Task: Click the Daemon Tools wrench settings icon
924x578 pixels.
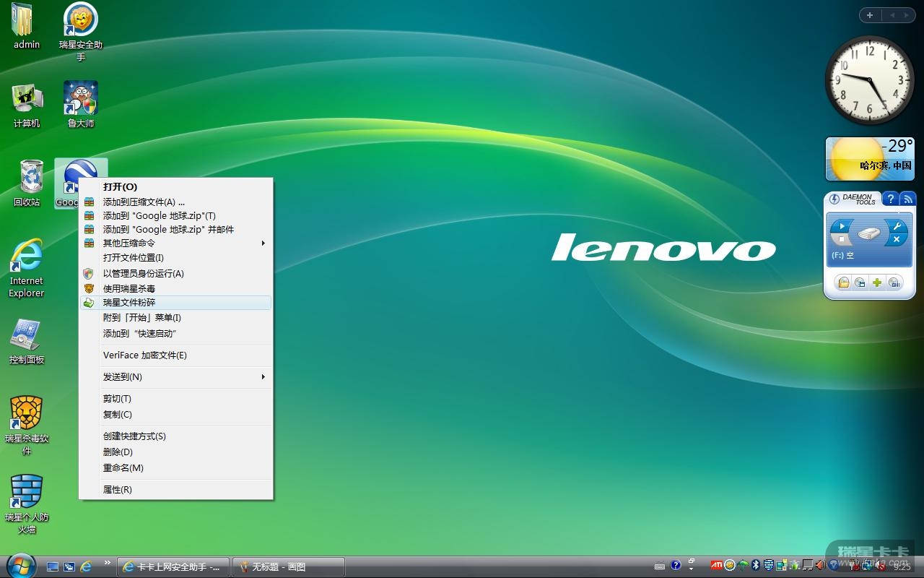Action: click(x=897, y=226)
